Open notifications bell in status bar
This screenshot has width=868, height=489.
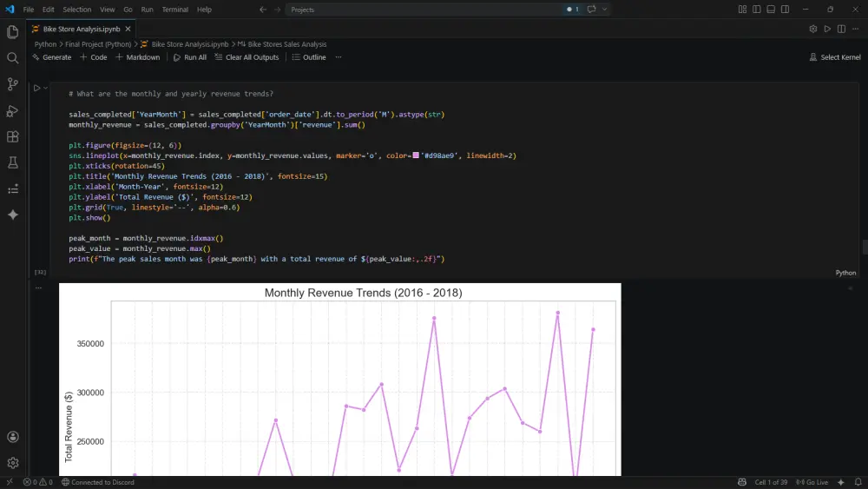coord(858,482)
